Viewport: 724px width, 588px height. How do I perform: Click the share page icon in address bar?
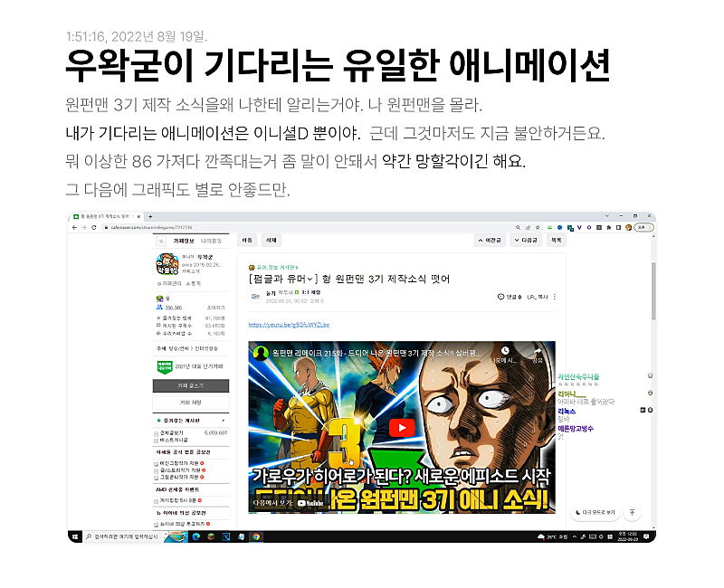528,228
